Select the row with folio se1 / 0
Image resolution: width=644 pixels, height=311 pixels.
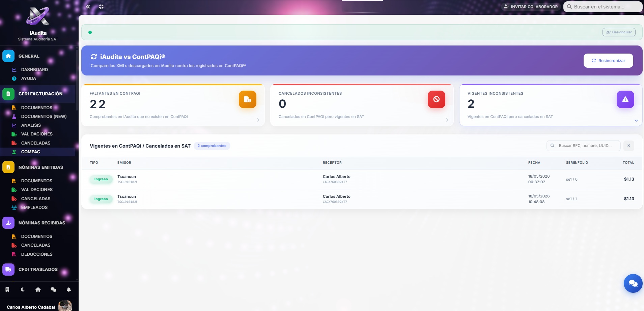[x=362, y=179]
